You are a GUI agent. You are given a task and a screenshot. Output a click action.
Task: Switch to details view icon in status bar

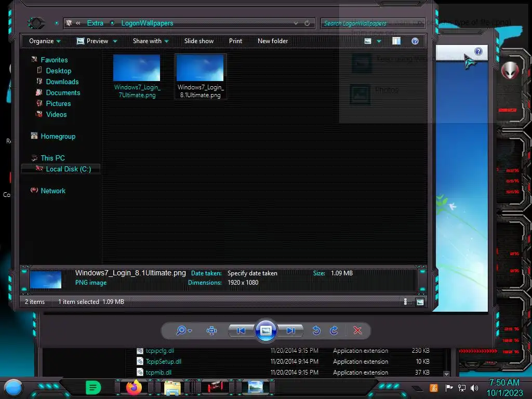pyautogui.click(x=405, y=302)
